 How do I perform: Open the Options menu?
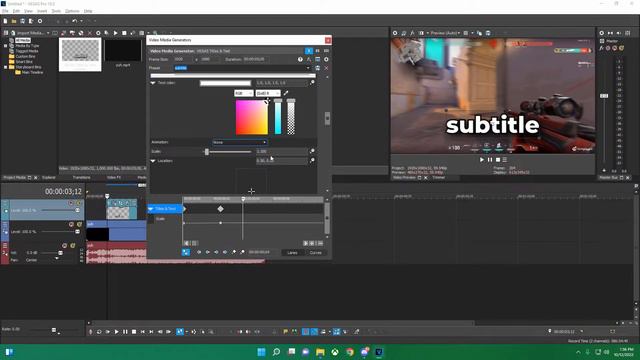(x=72, y=11)
